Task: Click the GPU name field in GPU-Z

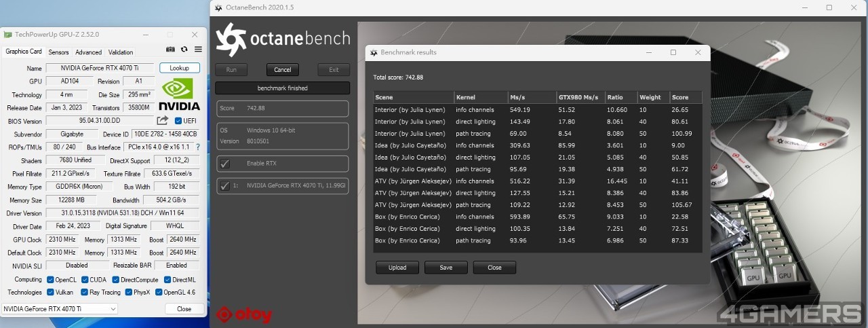Action: (100, 68)
